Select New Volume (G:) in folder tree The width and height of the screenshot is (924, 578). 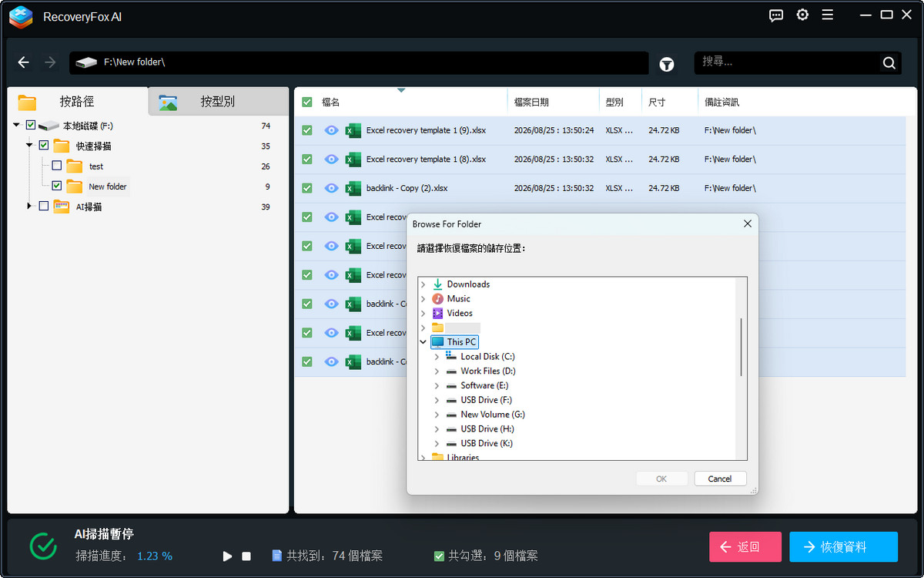493,415
